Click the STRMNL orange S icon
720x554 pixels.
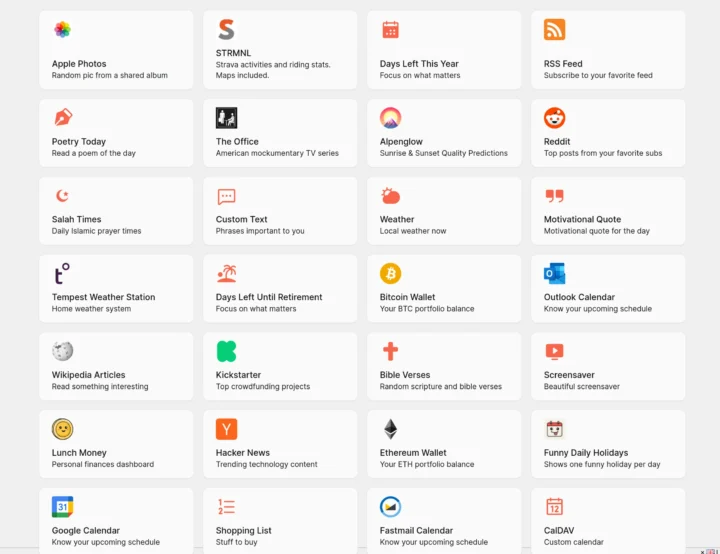(x=226, y=29)
